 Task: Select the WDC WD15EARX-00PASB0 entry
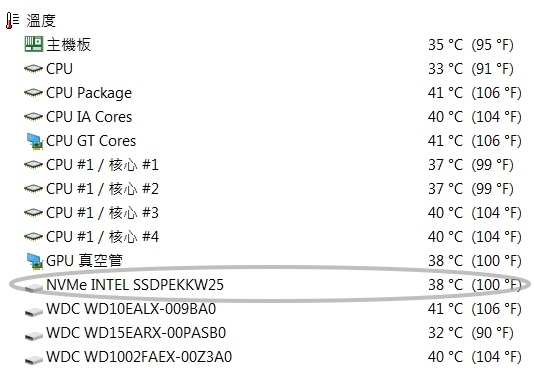pos(136,333)
